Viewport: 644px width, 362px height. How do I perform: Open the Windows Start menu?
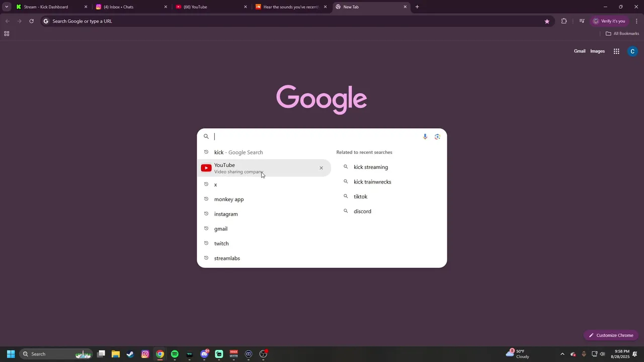tap(11, 354)
